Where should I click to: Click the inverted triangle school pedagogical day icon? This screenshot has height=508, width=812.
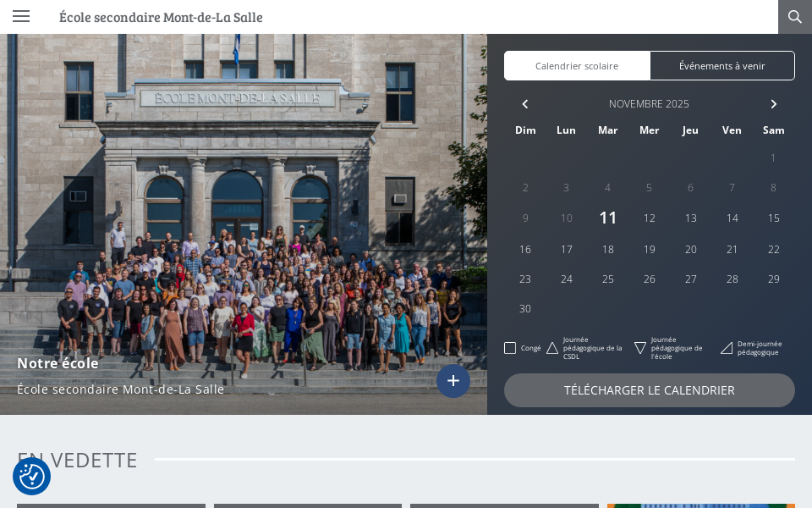click(x=640, y=348)
